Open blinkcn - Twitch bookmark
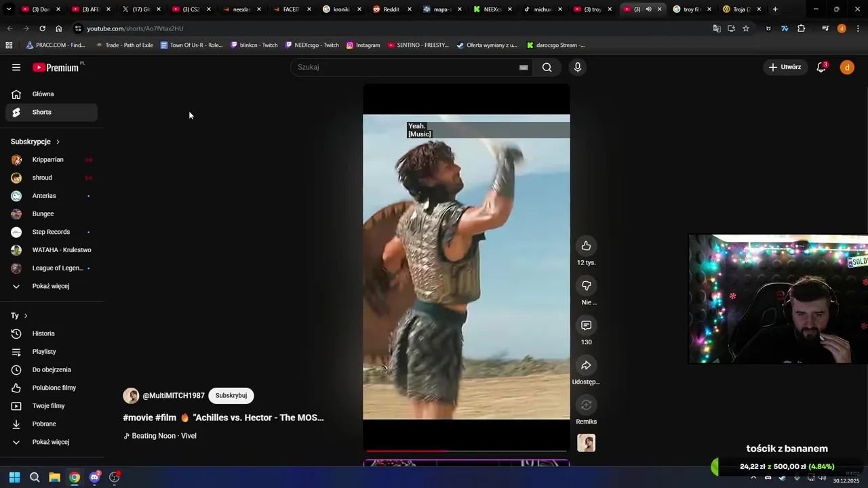This screenshot has height=488, width=868. tap(254, 45)
